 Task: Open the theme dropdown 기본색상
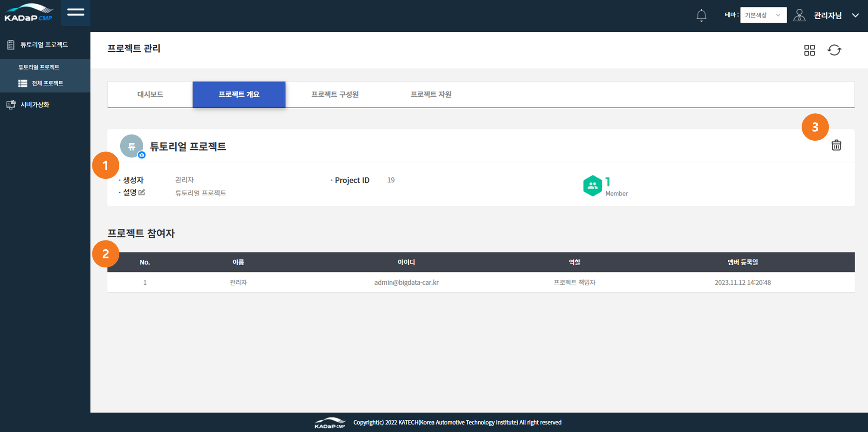tap(763, 15)
